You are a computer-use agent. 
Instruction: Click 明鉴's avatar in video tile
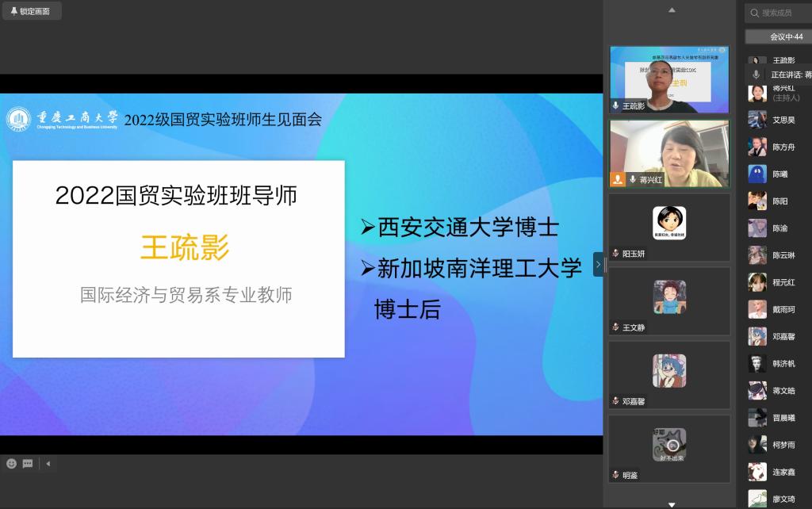669,444
